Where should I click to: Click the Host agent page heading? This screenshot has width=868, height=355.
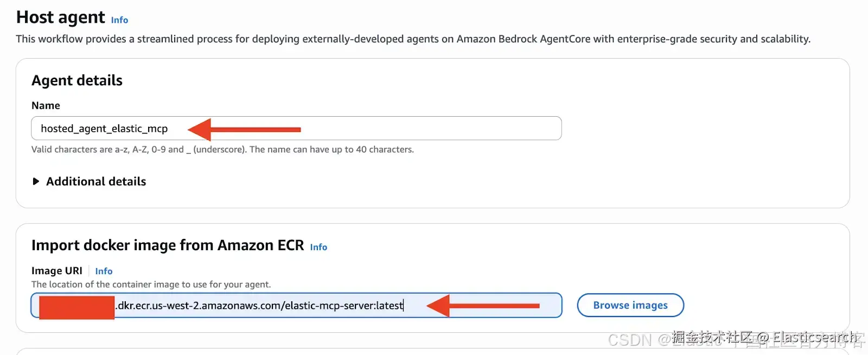tap(61, 17)
